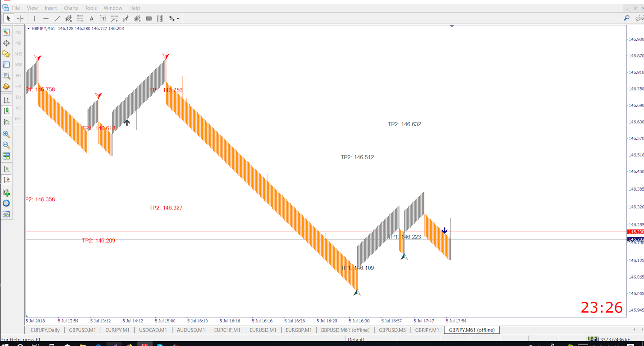Click the TP2: 146.632 label

[405, 124]
